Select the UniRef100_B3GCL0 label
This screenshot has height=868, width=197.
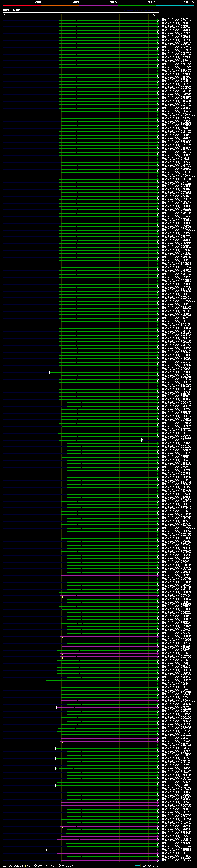176,43
